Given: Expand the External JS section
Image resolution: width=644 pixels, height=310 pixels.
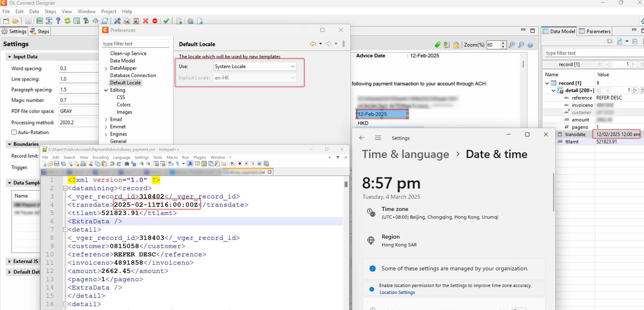Looking at the screenshot, I should [x=9, y=261].
